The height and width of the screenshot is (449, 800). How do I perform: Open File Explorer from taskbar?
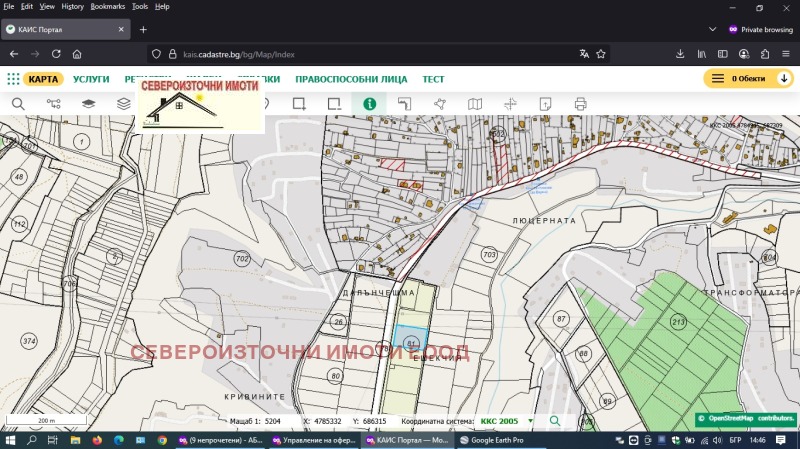click(76, 440)
